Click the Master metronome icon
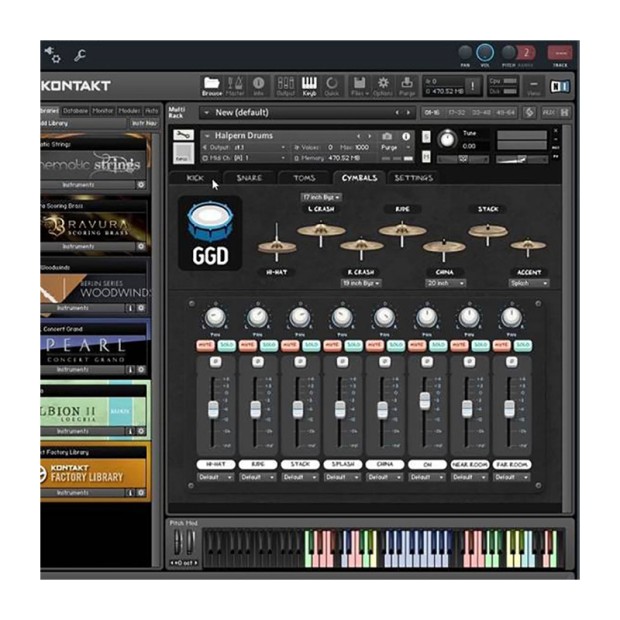620x620 pixels. click(x=235, y=86)
